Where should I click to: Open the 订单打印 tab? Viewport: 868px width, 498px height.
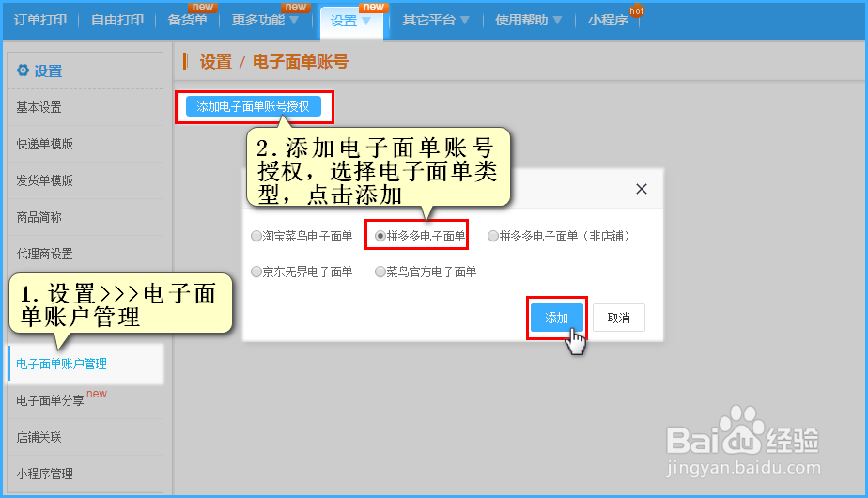click(39, 20)
